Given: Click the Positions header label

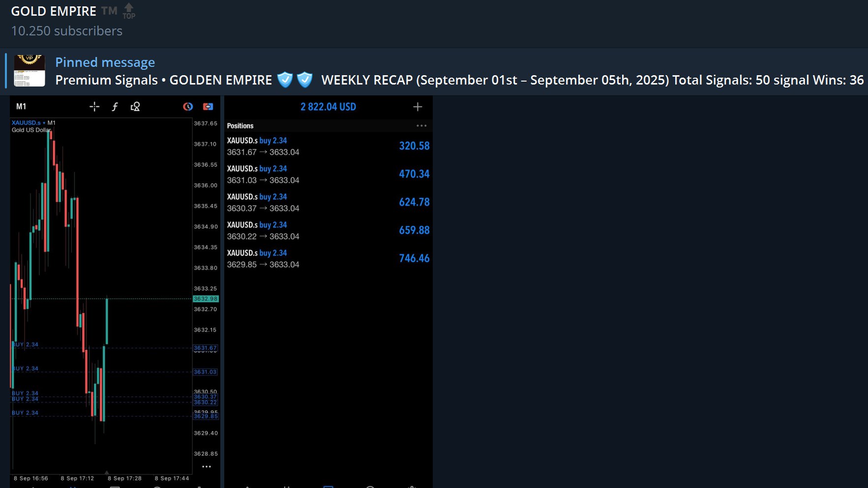Looking at the screenshot, I should coord(240,126).
